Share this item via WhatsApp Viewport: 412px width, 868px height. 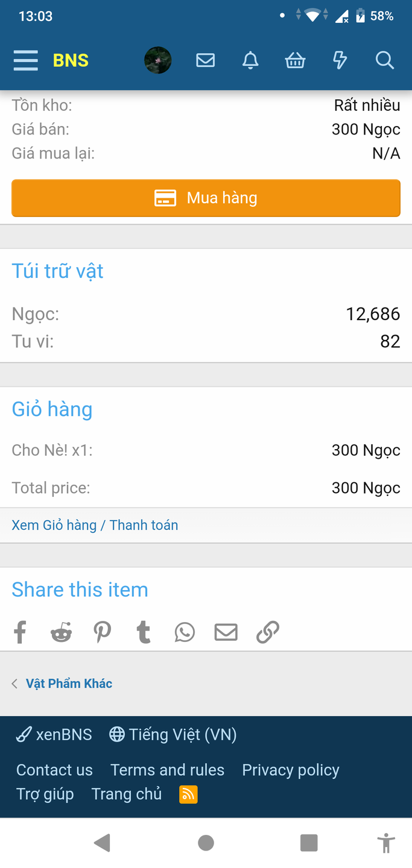(x=185, y=632)
